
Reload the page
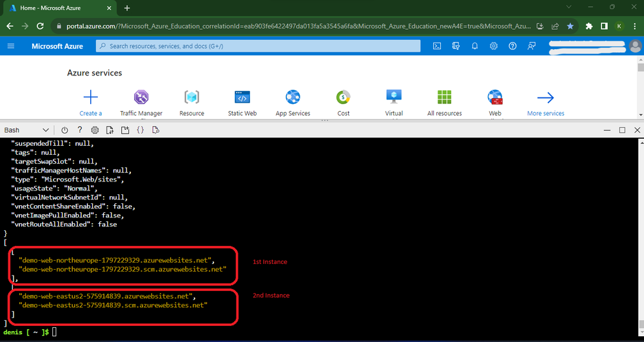tap(40, 26)
